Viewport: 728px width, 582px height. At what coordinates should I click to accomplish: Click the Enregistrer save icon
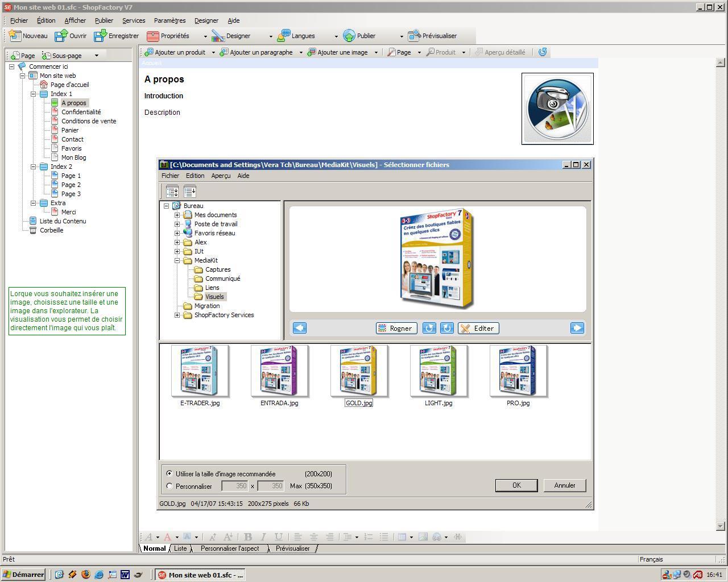pos(101,36)
